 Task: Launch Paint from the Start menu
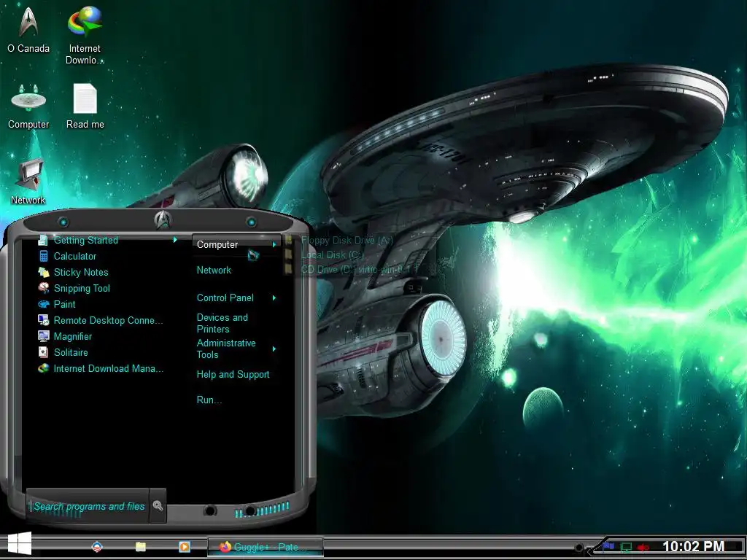pyautogui.click(x=64, y=304)
